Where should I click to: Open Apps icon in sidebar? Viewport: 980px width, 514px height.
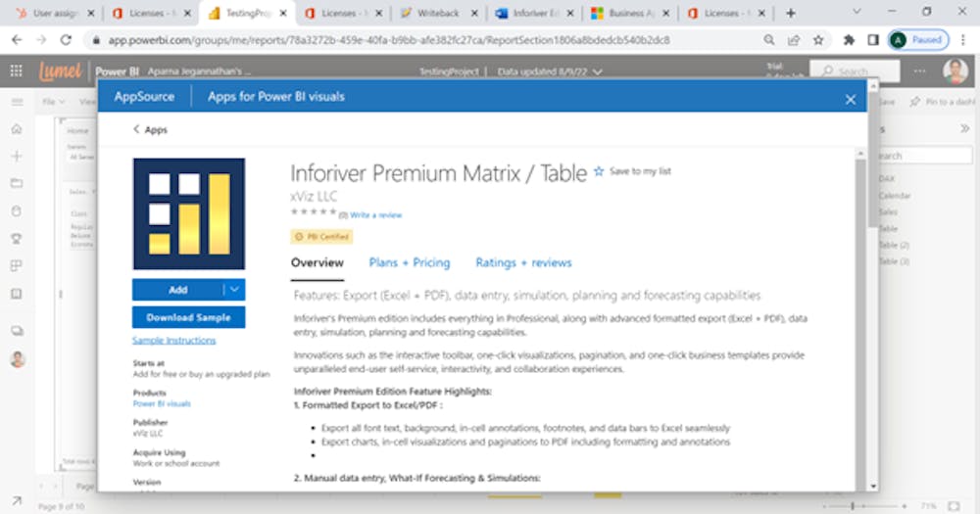click(17, 266)
